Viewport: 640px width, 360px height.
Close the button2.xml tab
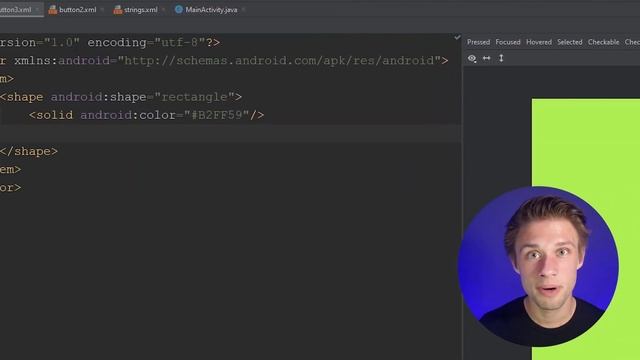(x=102, y=10)
